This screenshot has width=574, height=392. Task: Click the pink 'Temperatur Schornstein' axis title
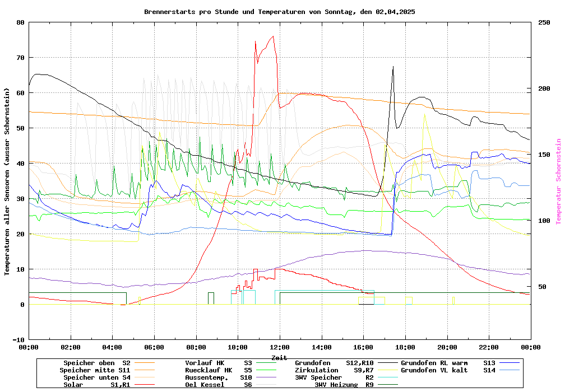pyautogui.click(x=558, y=181)
